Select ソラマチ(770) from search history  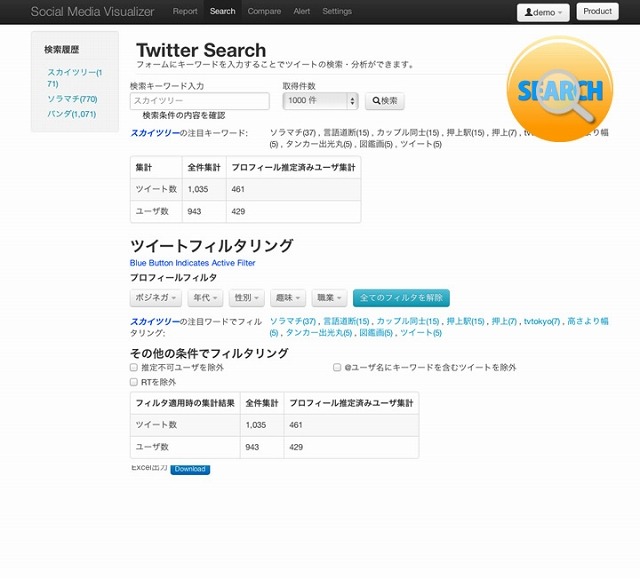point(72,99)
